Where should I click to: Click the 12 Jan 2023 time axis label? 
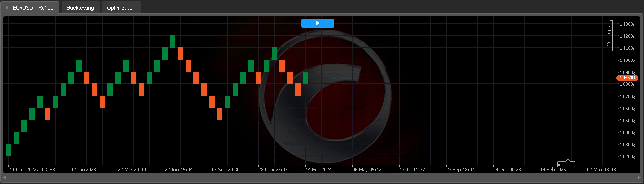[x=84, y=170]
